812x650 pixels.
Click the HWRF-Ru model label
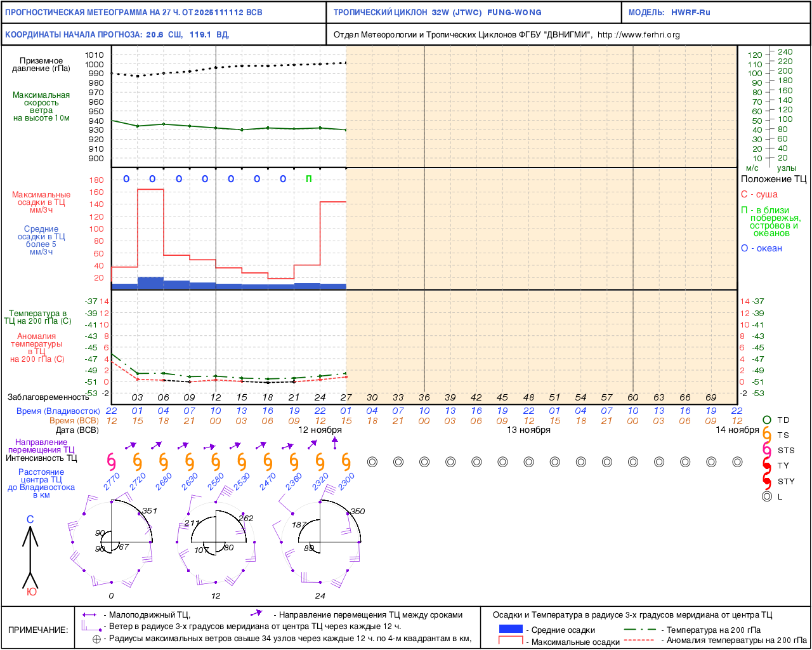pos(690,13)
